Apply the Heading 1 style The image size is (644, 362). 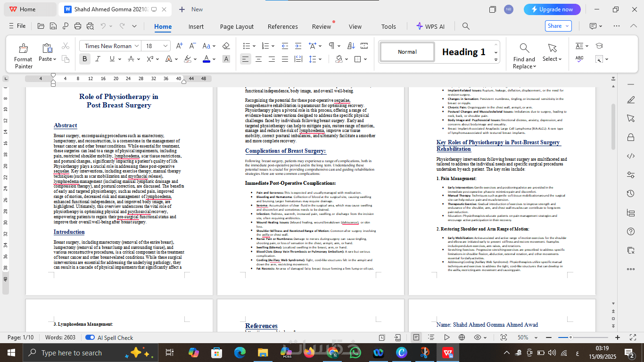click(x=463, y=52)
